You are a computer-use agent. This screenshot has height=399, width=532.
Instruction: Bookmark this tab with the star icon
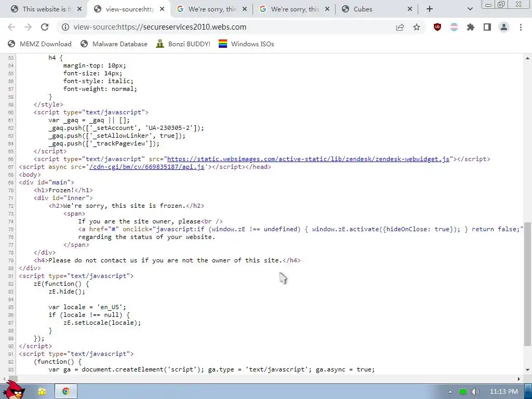click(417, 27)
